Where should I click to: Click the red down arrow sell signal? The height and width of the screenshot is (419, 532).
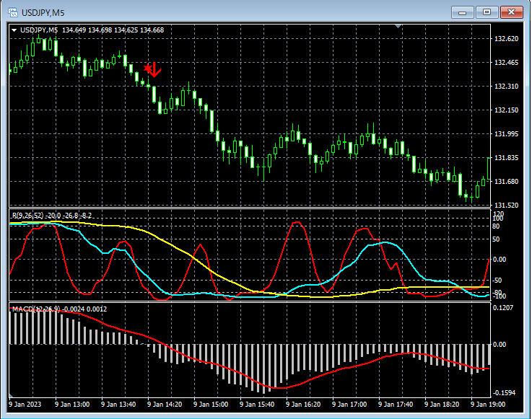coord(155,70)
